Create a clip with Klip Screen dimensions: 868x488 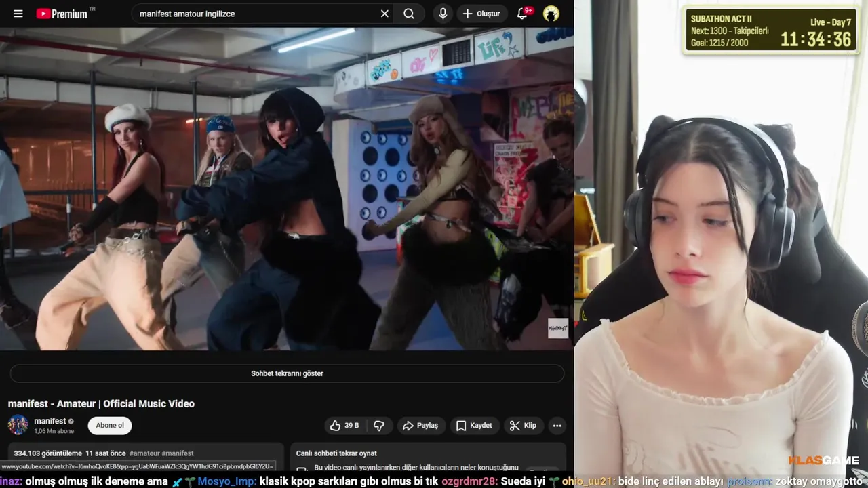(x=523, y=426)
